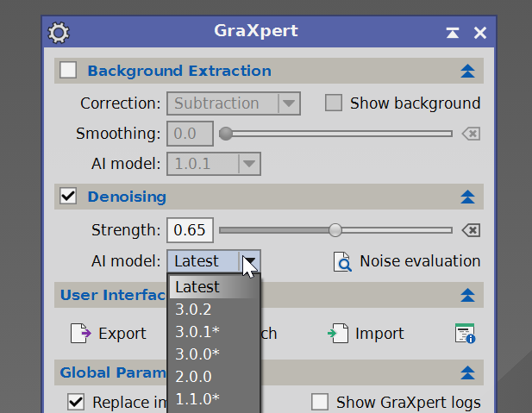Close the Denoising AI model dropdown showing Latest
532x413 pixels.
214,261
